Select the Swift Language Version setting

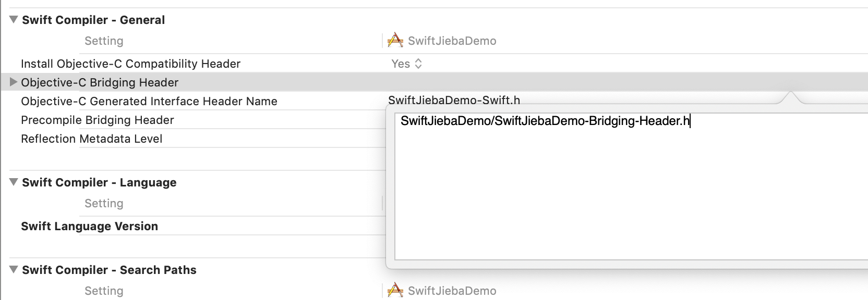(x=89, y=226)
